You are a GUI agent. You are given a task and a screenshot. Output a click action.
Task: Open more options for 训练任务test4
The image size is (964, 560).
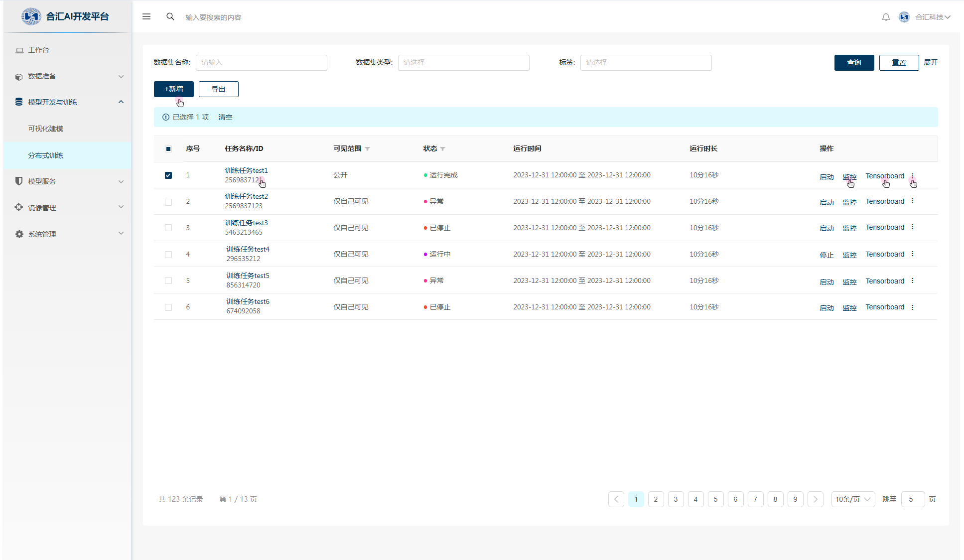pos(912,254)
